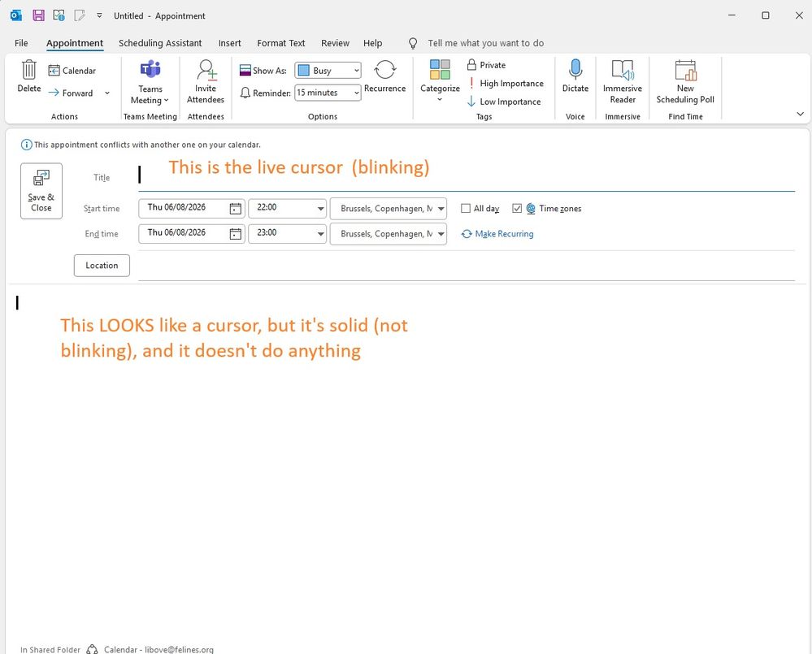Click Save & Close button
This screenshot has height=654, width=812.
tap(41, 191)
